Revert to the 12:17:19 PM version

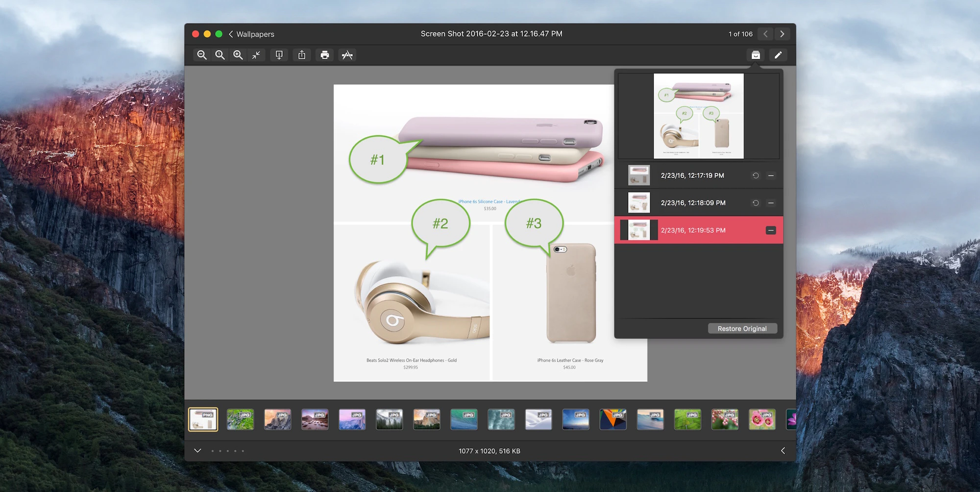[756, 175]
